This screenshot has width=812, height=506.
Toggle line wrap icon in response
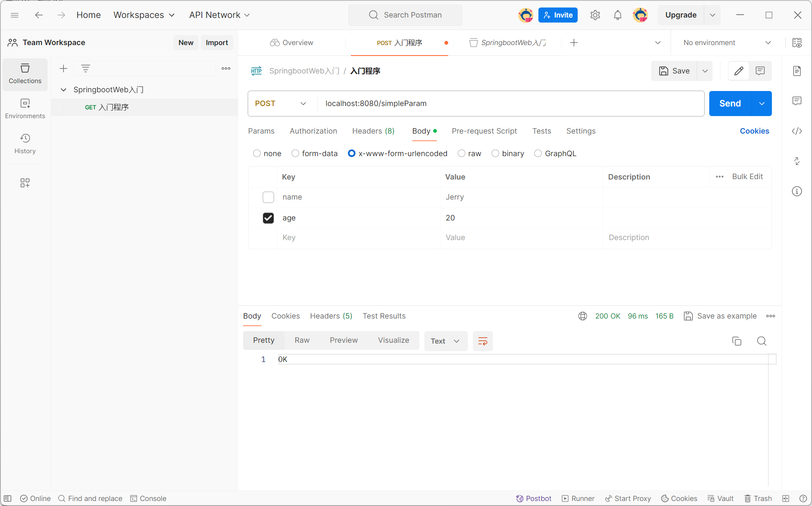click(x=483, y=341)
